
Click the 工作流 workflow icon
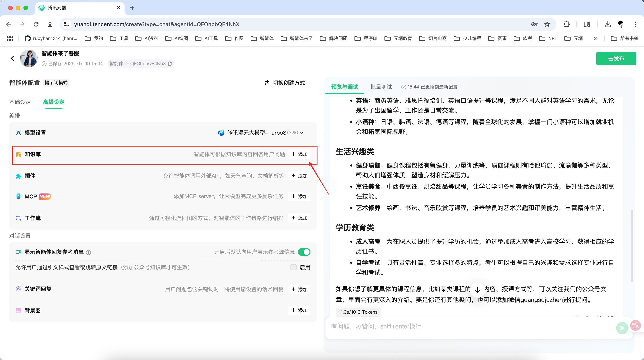point(18,218)
